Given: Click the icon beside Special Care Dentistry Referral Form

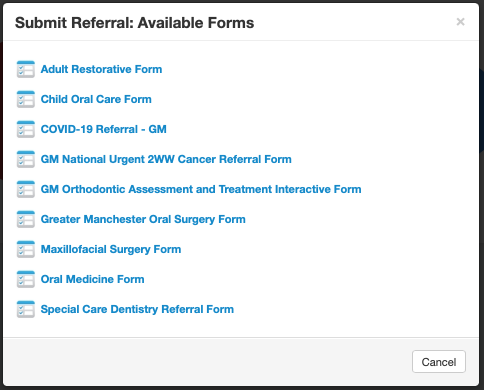Looking at the screenshot, I should [x=26, y=309].
